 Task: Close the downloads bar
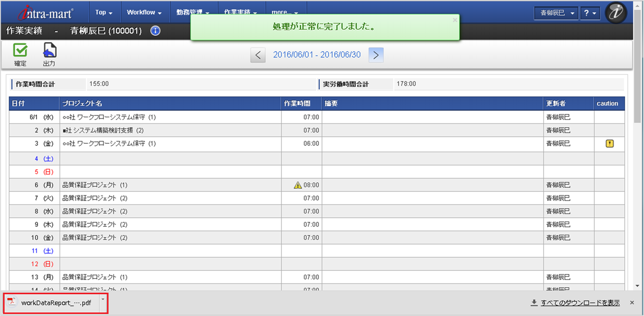(632, 303)
